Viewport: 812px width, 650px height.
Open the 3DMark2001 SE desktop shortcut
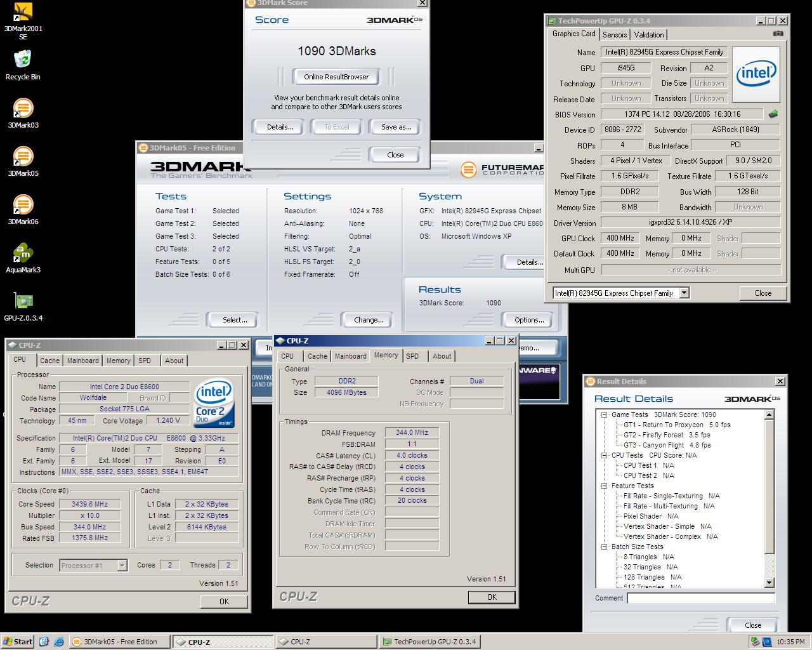pyautogui.click(x=23, y=22)
